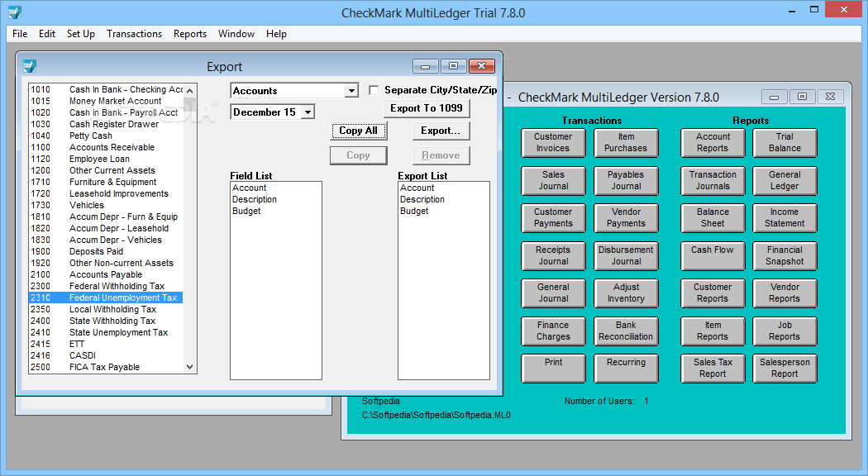
Task: Open the Edit menu
Action: [47, 34]
